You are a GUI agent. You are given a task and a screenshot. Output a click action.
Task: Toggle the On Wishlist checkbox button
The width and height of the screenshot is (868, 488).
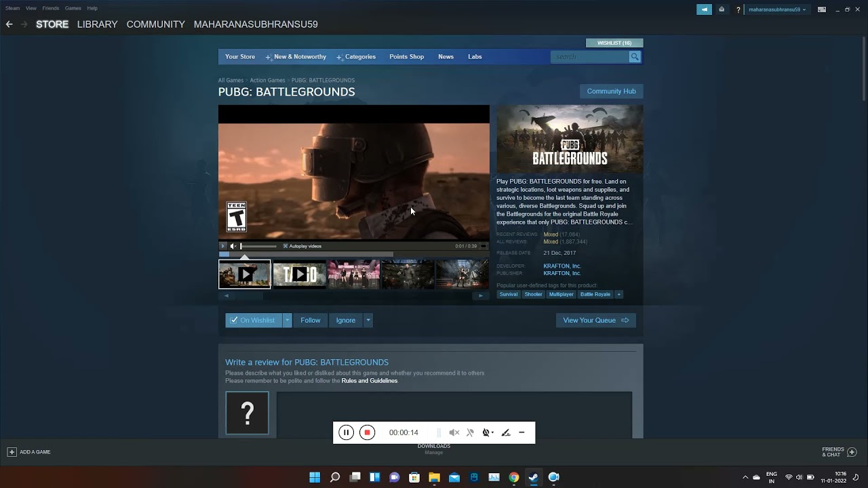pos(254,320)
